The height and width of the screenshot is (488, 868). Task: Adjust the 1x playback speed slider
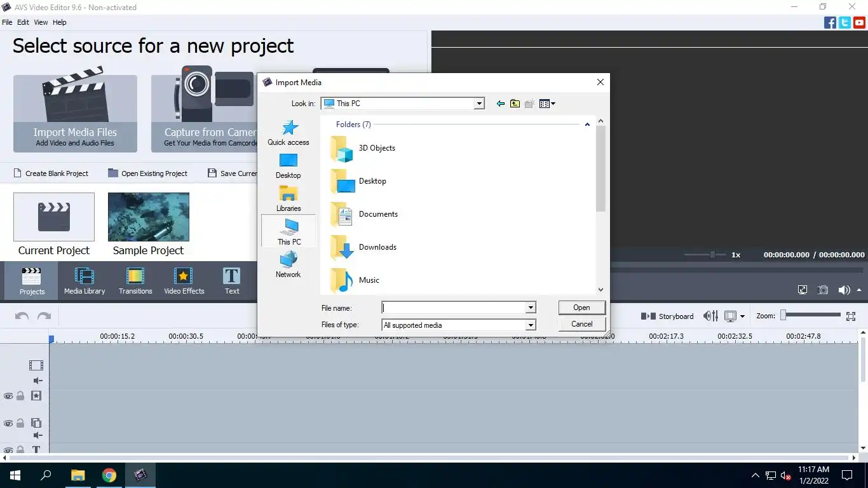(x=712, y=254)
